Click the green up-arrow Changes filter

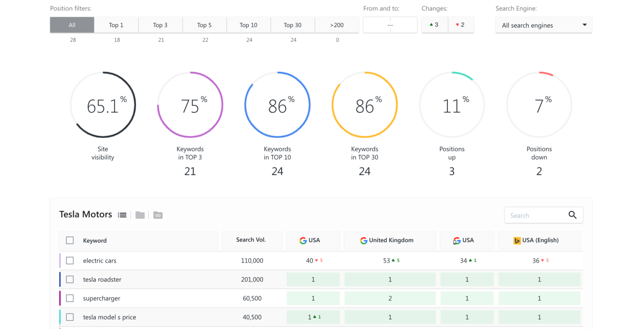point(434,25)
